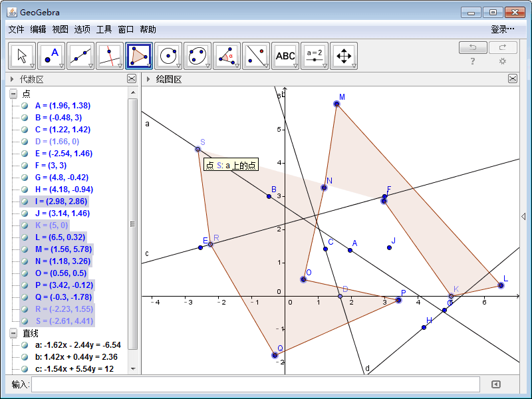
Task: Select row P = (3.42, -0.12)
Action: coord(64,285)
